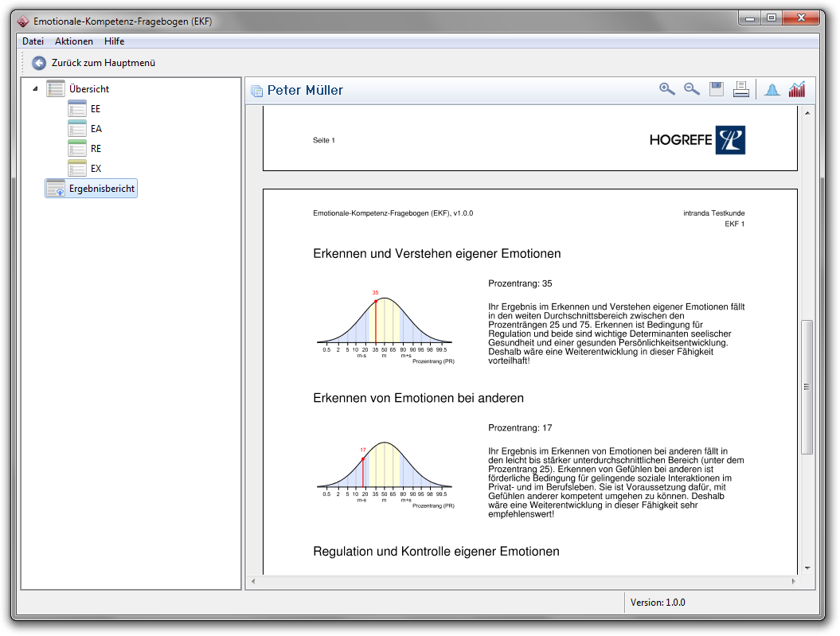Click the Peter Müller report title
This screenshot has width=840, height=636.
pyautogui.click(x=305, y=91)
